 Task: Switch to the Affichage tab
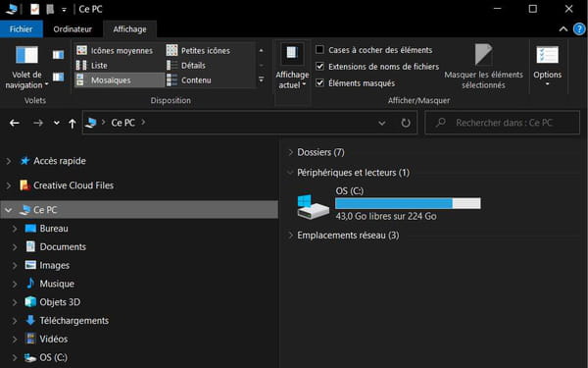click(x=129, y=28)
